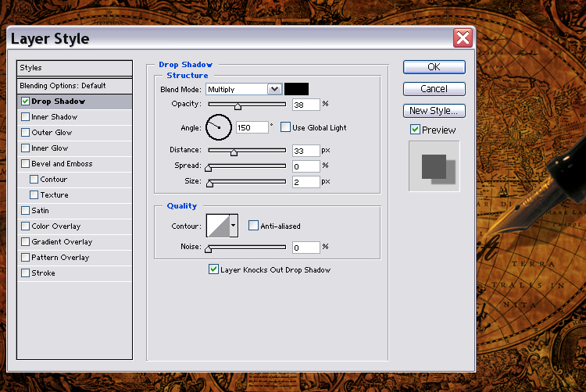This screenshot has width=586, height=392.
Task: Click the New Style button
Action: click(x=434, y=111)
